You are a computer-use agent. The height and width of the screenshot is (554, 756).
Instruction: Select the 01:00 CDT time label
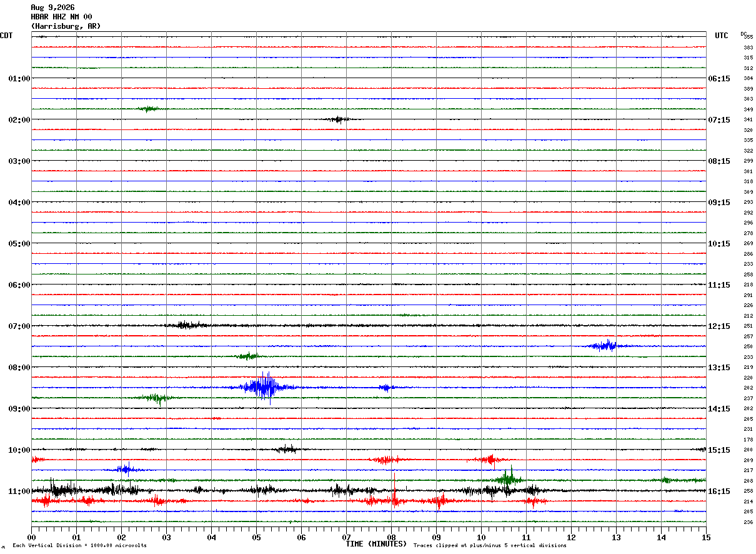point(19,79)
